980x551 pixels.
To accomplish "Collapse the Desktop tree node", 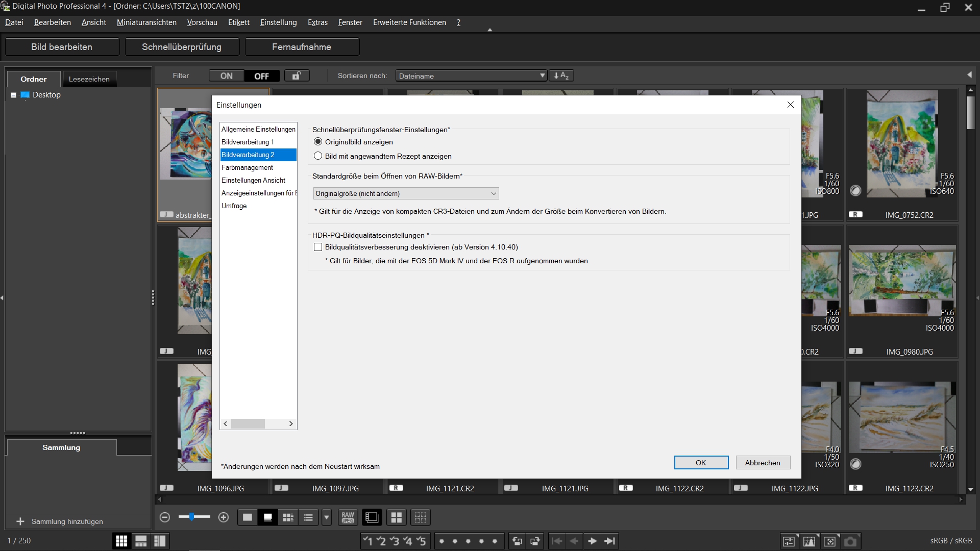I will pos(13,95).
